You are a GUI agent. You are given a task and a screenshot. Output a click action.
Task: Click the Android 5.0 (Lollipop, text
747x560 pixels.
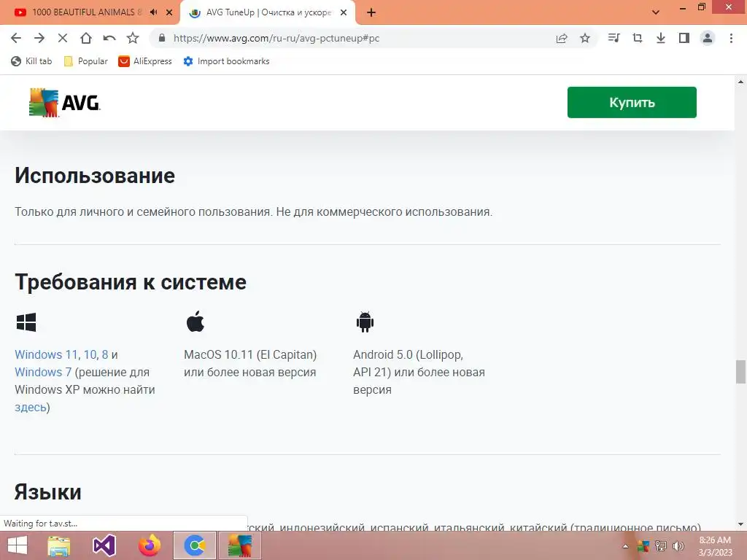click(x=409, y=355)
